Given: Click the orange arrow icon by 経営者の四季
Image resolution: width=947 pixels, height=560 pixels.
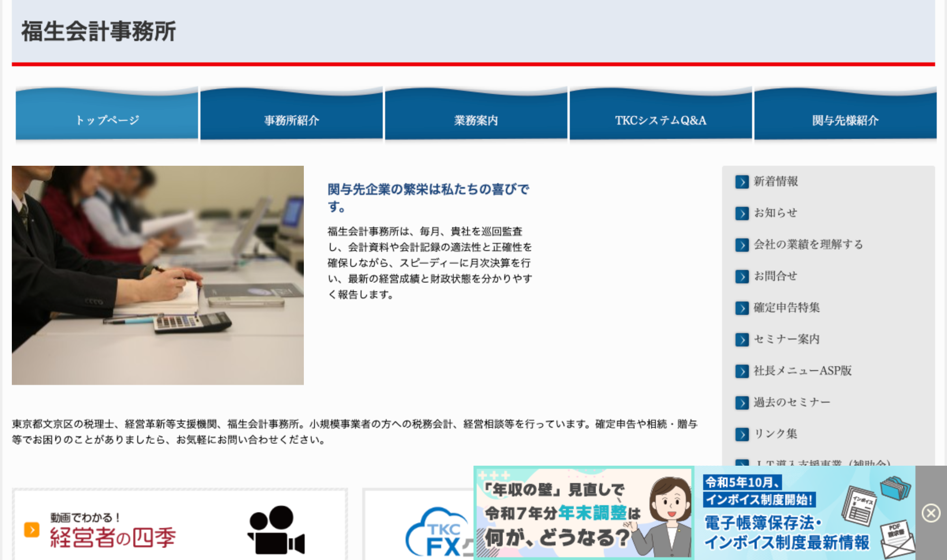Looking at the screenshot, I should [32, 530].
